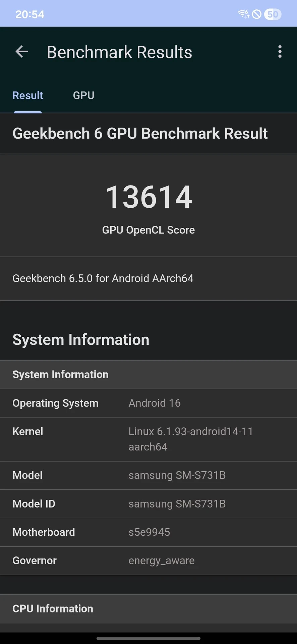The width and height of the screenshot is (297, 644).
Task: Tap the Model samsung SM-S731B row
Action: pos(148,476)
